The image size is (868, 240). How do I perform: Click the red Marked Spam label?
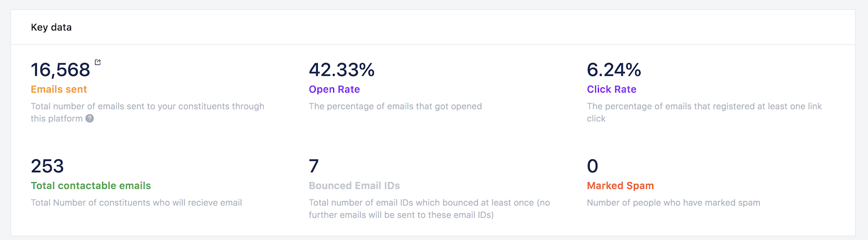(620, 186)
